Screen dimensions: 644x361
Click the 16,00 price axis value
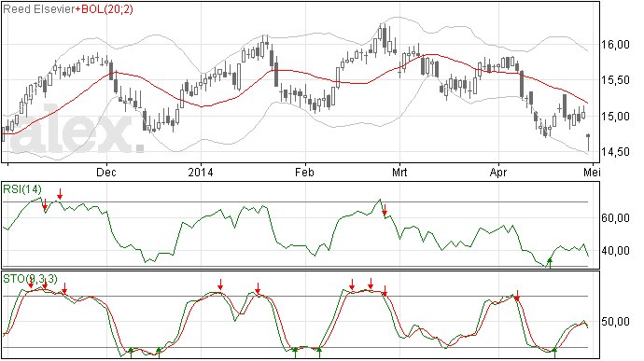coord(615,45)
